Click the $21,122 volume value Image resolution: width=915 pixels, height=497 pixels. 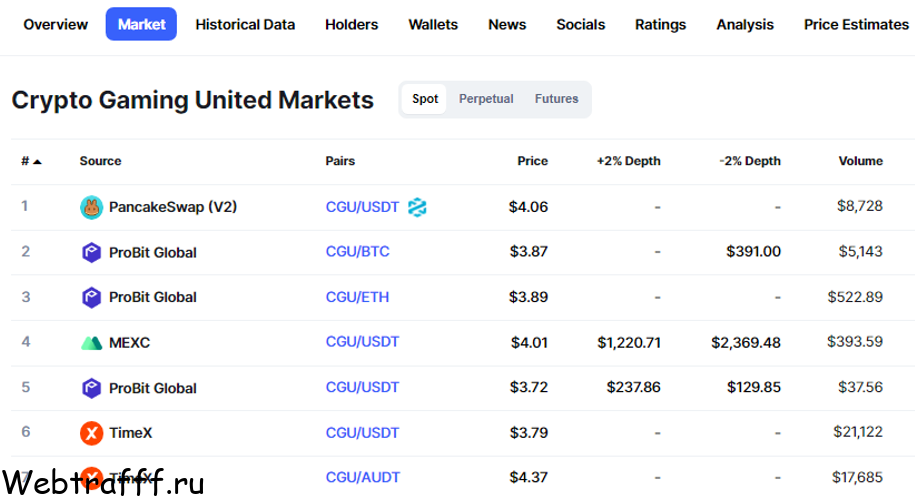(858, 432)
